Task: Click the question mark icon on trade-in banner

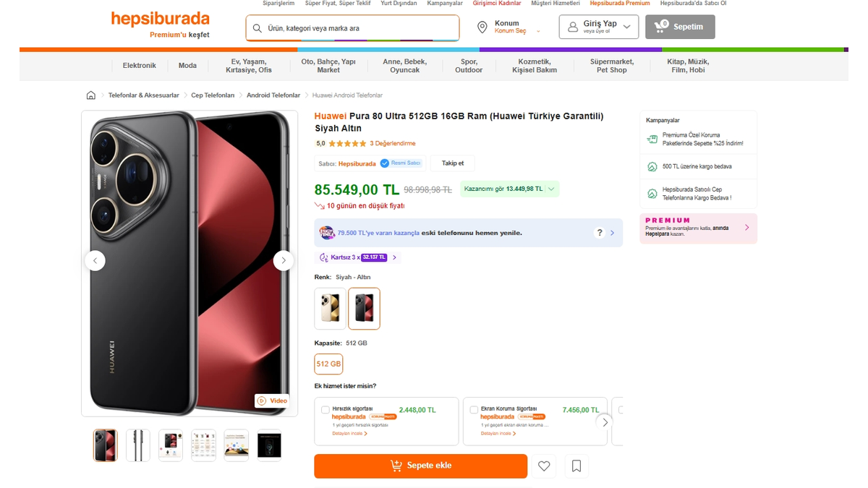Action: pos(599,233)
